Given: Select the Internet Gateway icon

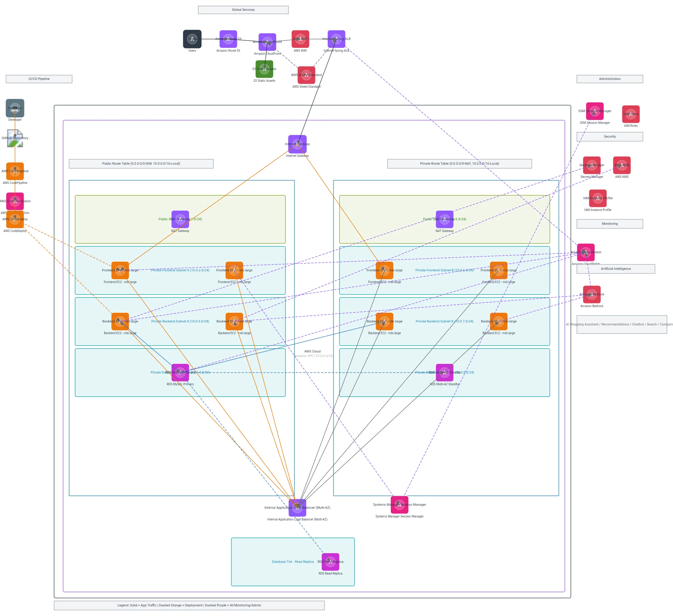Looking at the screenshot, I should 297,144.
